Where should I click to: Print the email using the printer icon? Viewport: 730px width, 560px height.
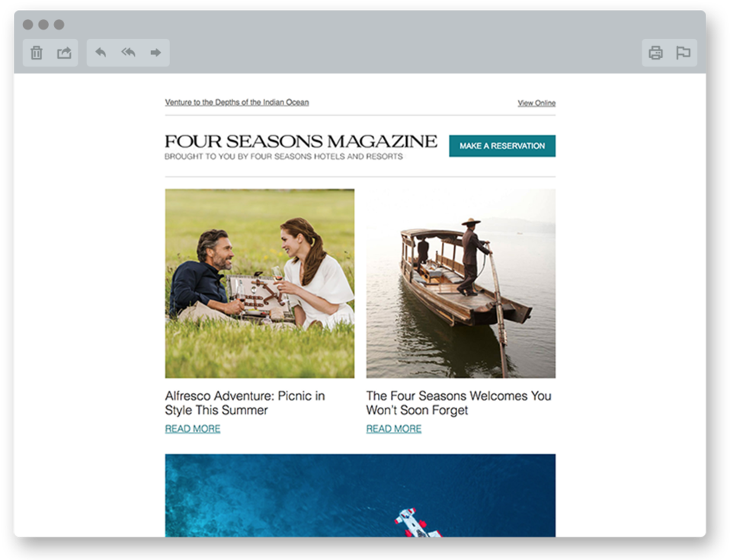pos(655,53)
